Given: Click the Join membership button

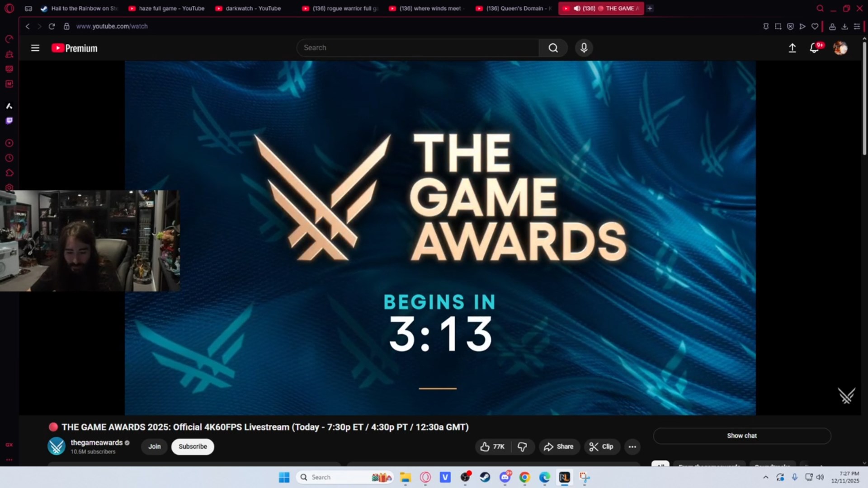Looking at the screenshot, I should pos(154,446).
